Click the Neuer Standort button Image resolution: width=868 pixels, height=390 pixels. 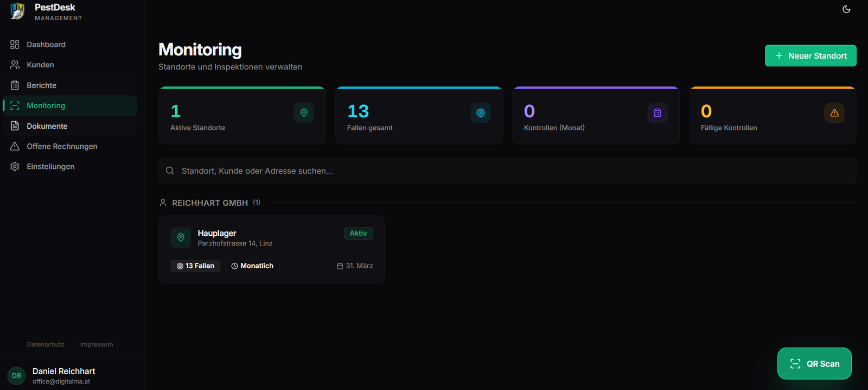click(x=810, y=56)
